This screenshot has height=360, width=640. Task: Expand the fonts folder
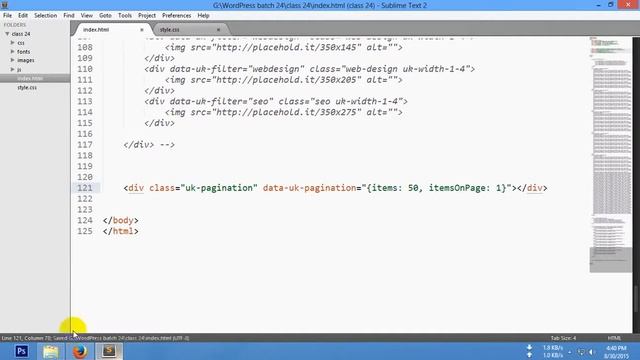[13, 51]
